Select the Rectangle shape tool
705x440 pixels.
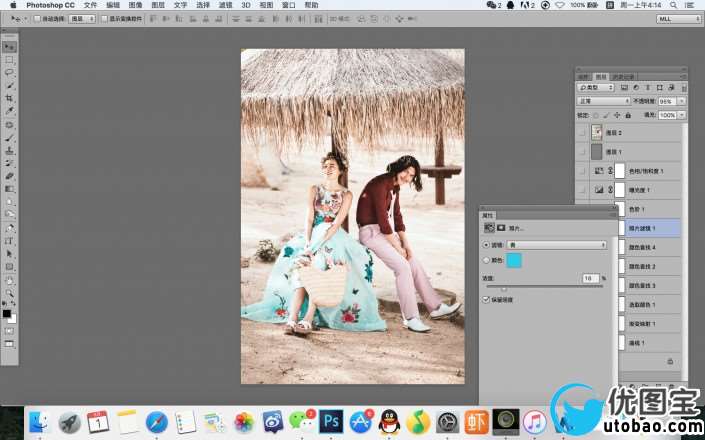(9, 267)
